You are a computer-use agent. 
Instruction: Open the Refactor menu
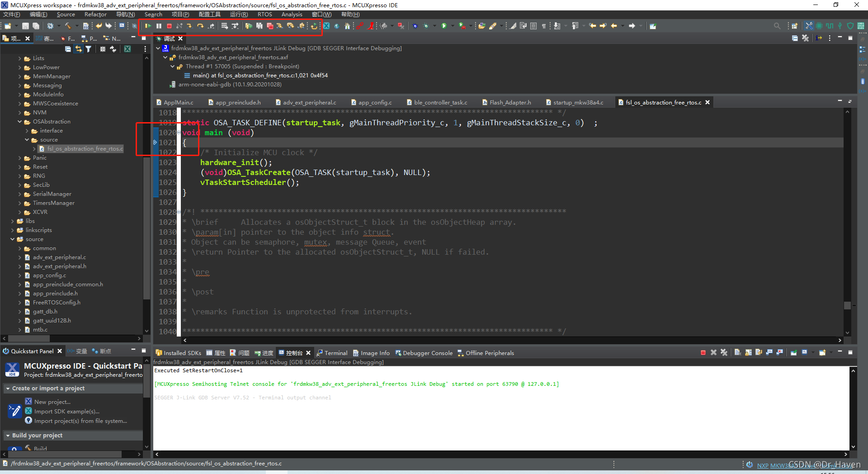pyautogui.click(x=95, y=14)
